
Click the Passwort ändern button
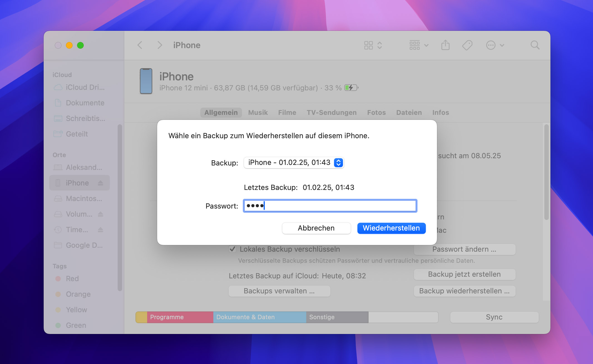point(464,249)
